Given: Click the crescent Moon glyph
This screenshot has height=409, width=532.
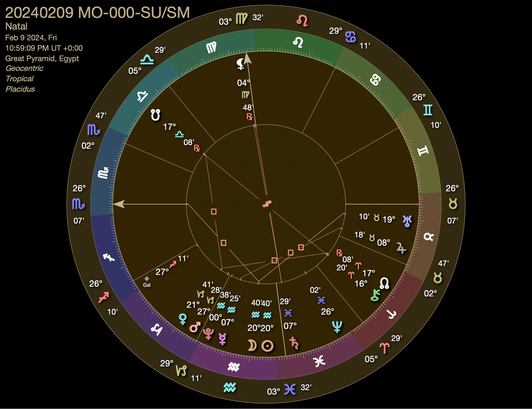Looking at the screenshot, I should pos(252,346).
